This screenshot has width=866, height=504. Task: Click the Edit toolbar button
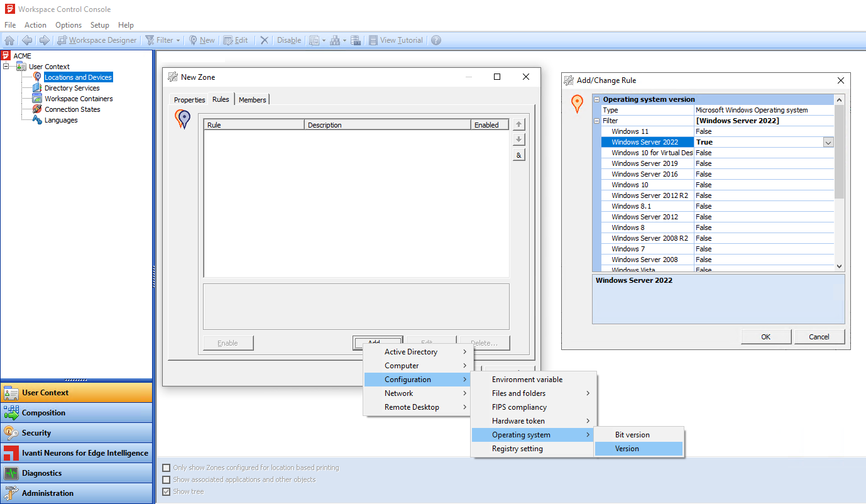point(236,40)
